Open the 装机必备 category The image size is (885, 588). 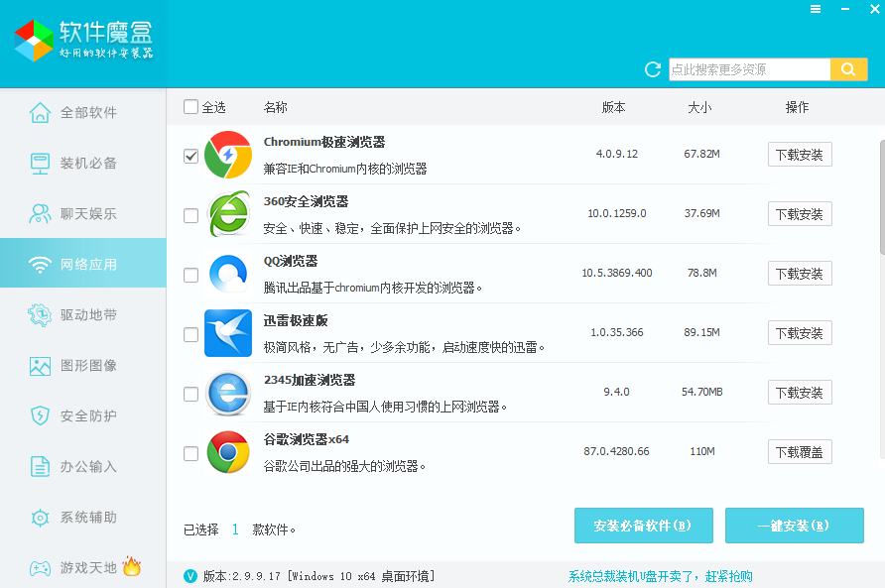coord(83,163)
